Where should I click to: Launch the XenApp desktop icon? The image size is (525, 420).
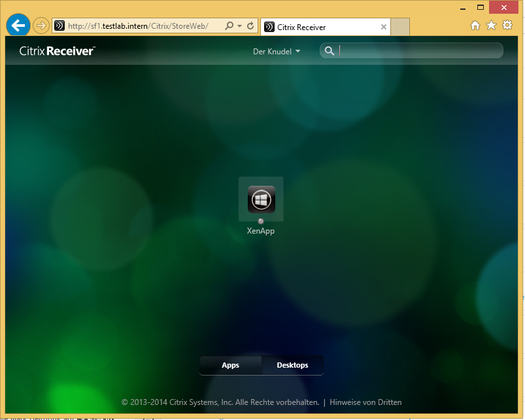[x=261, y=200]
